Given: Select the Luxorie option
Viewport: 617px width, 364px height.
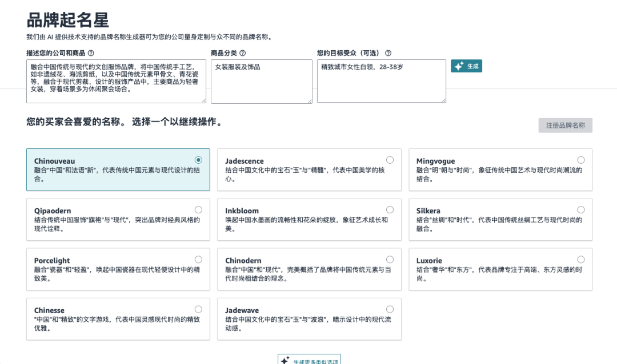Looking at the screenshot, I should 582,259.
